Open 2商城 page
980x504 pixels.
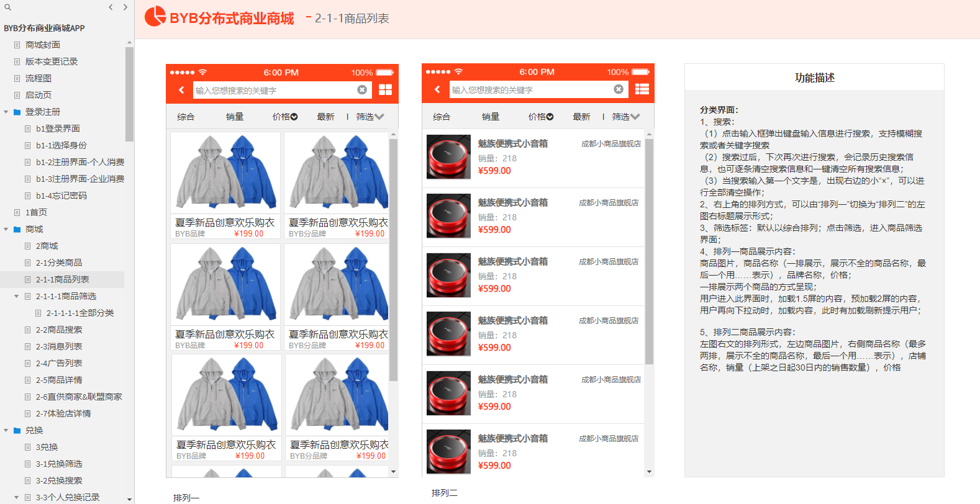[47, 246]
